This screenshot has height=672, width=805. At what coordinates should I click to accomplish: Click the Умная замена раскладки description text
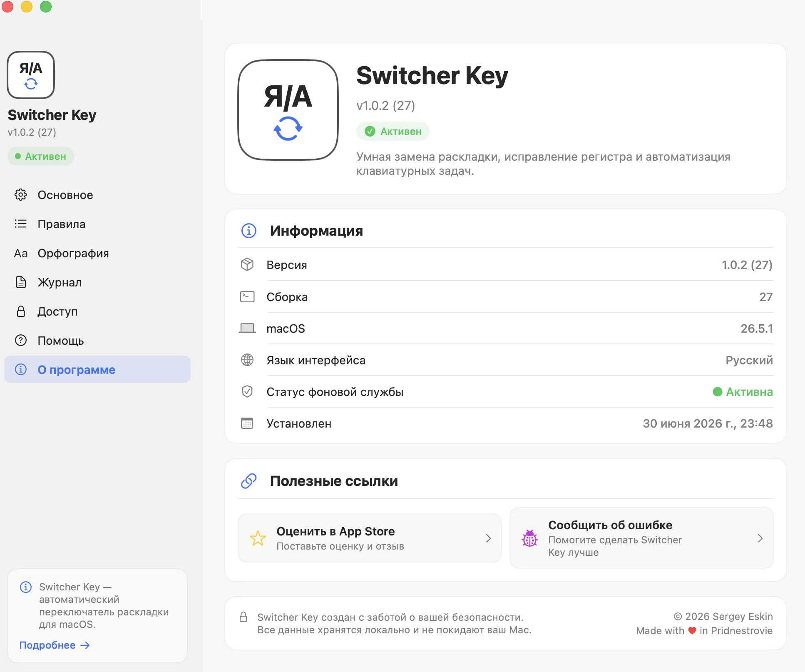click(543, 164)
